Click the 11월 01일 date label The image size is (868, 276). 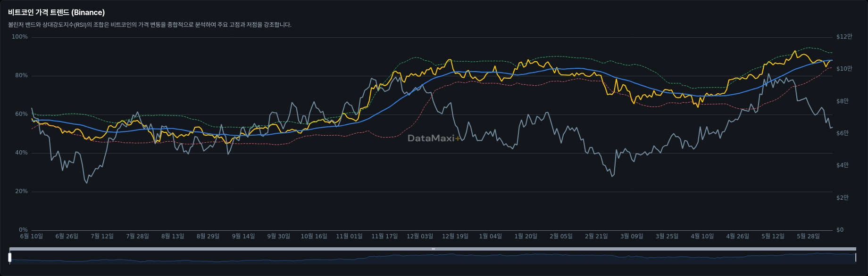click(x=350, y=236)
